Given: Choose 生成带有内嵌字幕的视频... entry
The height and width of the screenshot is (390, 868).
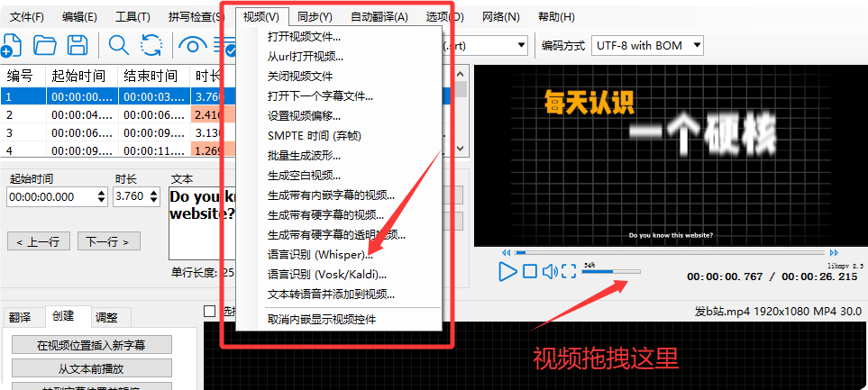Looking at the screenshot, I should [x=331, y=195].
